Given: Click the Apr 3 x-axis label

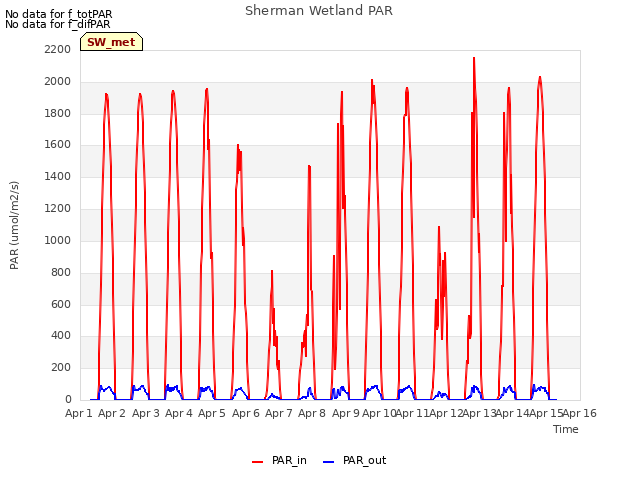Looking at the screenshot, I should pyautogui.click(x=146, y=413).
